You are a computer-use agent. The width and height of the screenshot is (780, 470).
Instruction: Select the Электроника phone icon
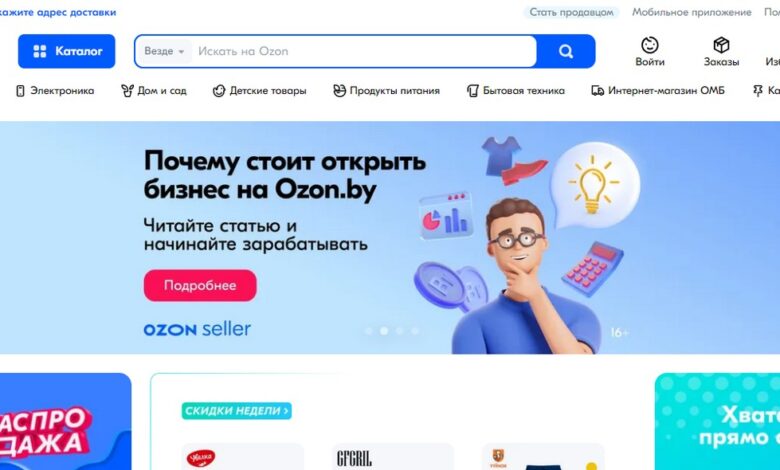point(20,91)
